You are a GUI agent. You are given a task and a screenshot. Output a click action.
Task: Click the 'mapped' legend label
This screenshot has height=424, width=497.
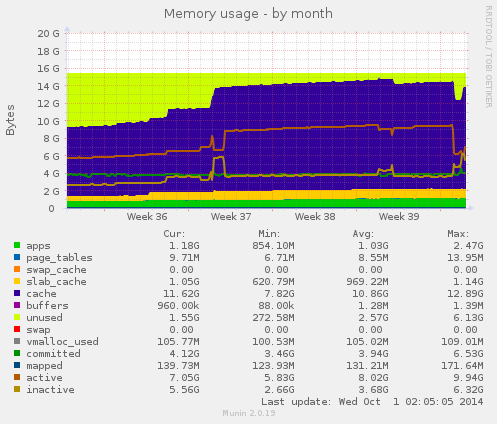tap(44, 366)
